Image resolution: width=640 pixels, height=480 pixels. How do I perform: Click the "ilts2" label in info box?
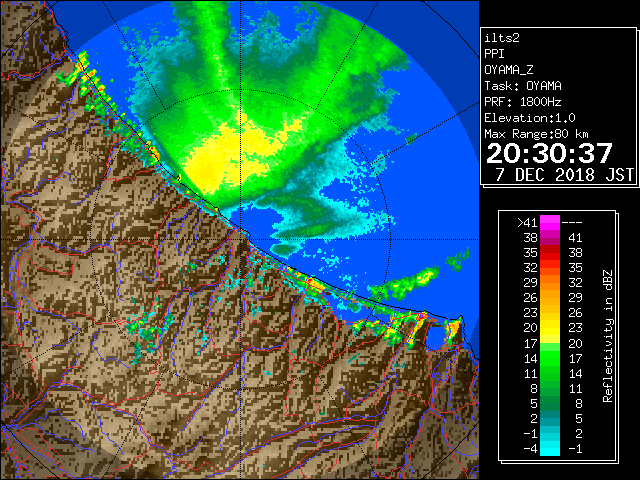(x=502, y=38)
